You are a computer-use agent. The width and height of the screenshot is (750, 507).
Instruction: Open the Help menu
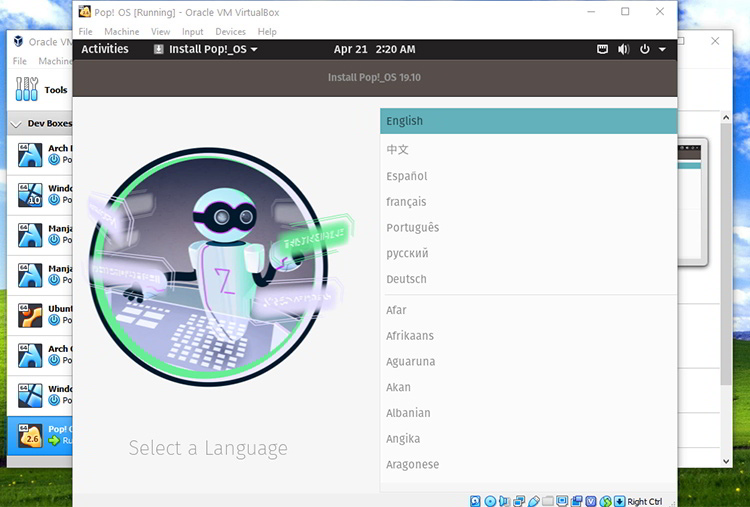pyautogui.click(x=267, y=32)
